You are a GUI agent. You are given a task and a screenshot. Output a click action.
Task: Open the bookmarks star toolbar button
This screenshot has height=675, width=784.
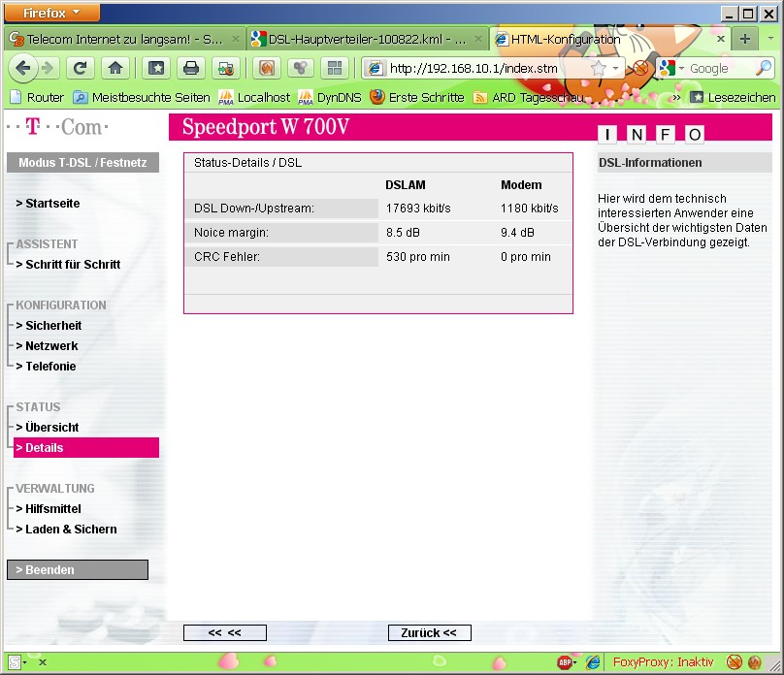tap(156, 68)
